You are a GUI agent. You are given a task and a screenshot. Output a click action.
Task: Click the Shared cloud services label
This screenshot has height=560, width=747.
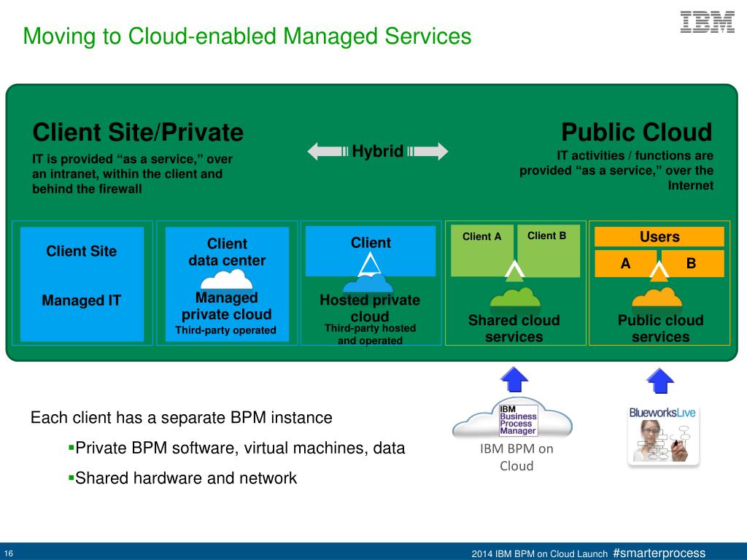coord(514,329)
